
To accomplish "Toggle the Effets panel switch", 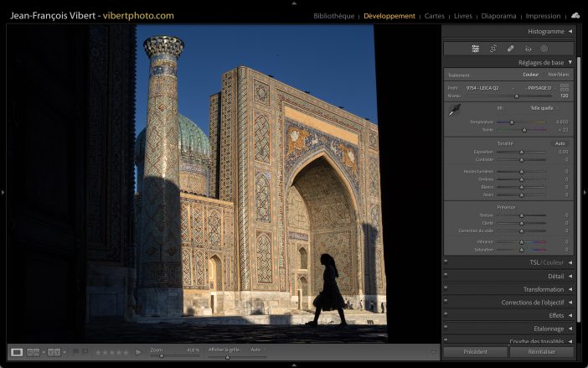I will [x=446, y=315].
